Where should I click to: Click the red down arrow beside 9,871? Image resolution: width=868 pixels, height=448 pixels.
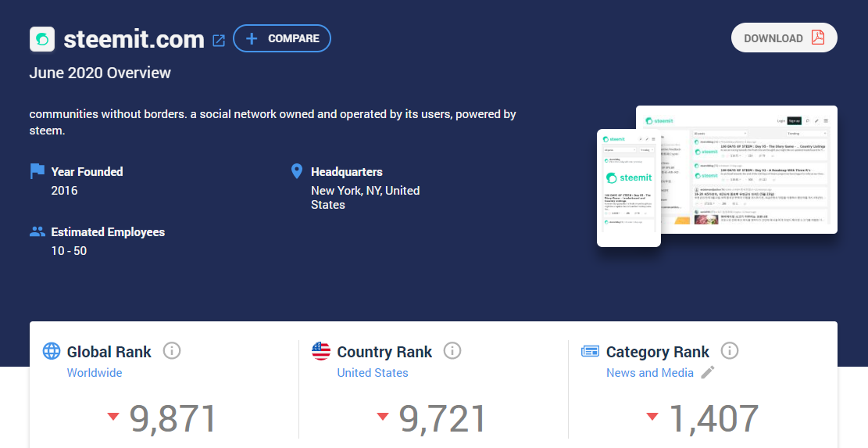pyautogui.click(x=113, y=416)
